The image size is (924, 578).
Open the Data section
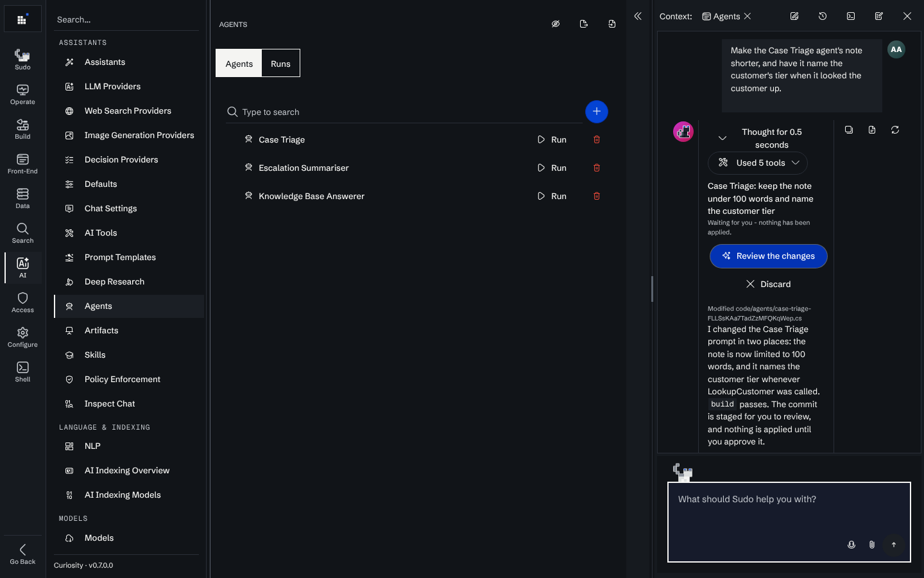click(x=22, y=198)
